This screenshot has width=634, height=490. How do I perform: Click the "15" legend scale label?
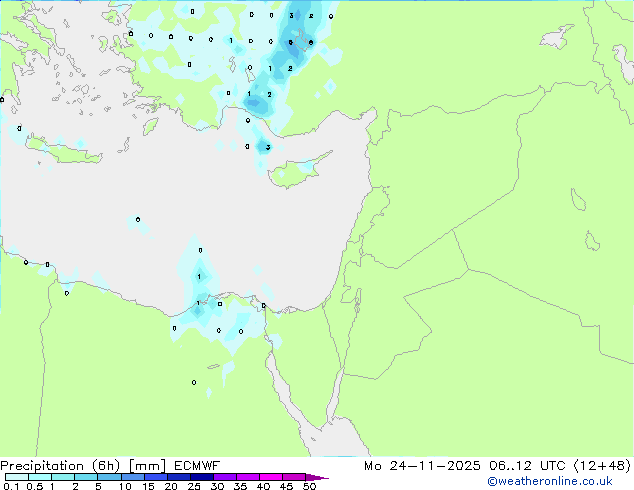[x=148, y=486]
